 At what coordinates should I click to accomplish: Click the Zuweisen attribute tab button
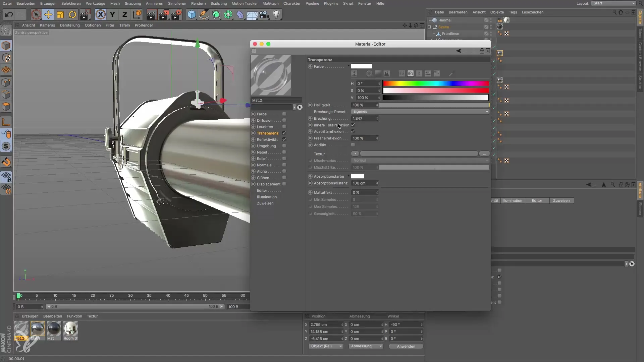tap(561, 200)
